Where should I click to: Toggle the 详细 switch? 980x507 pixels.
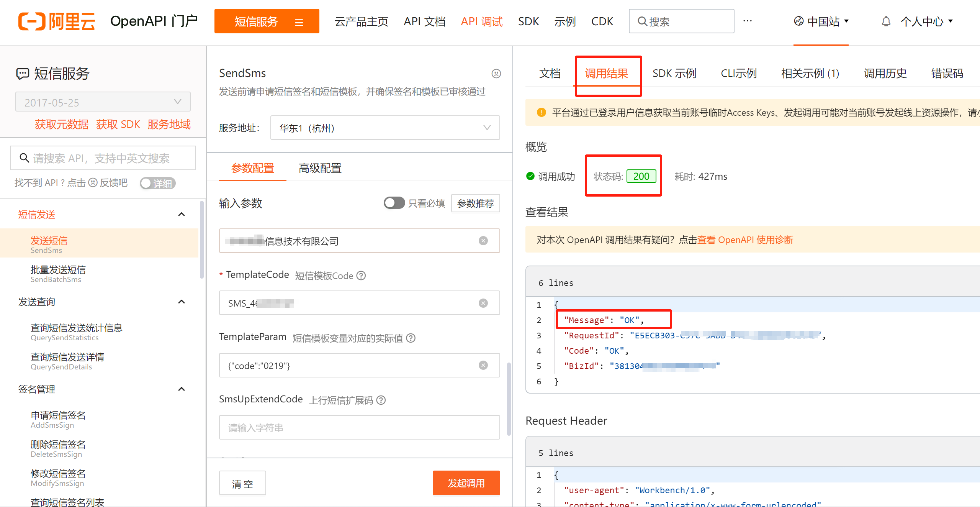157,183
